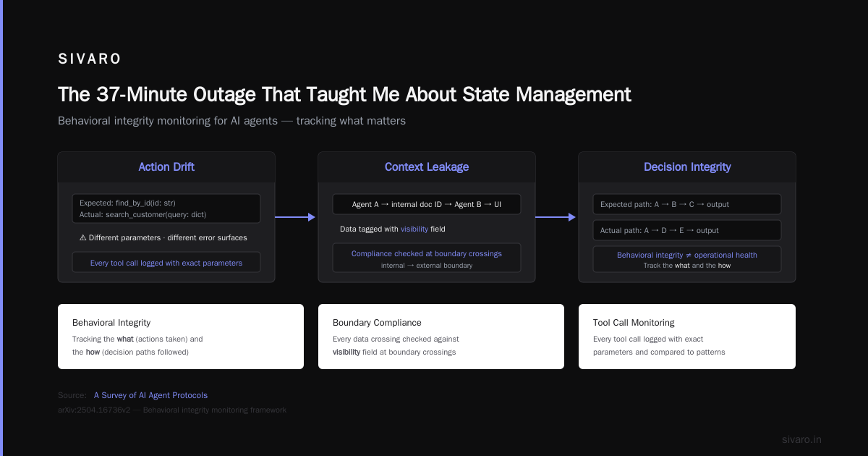Click the Actual path A D E box
Screen dimensions: 868x456
click(x=687, y=230)
